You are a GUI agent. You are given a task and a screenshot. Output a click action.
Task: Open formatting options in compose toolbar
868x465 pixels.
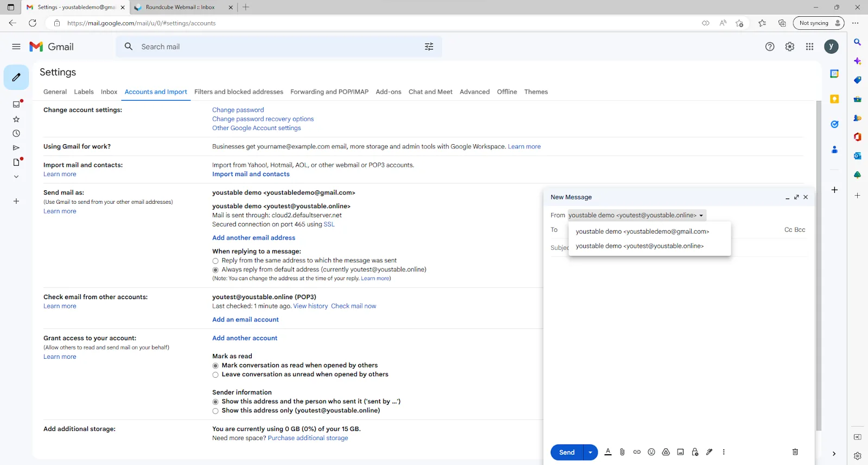point(608,452)
